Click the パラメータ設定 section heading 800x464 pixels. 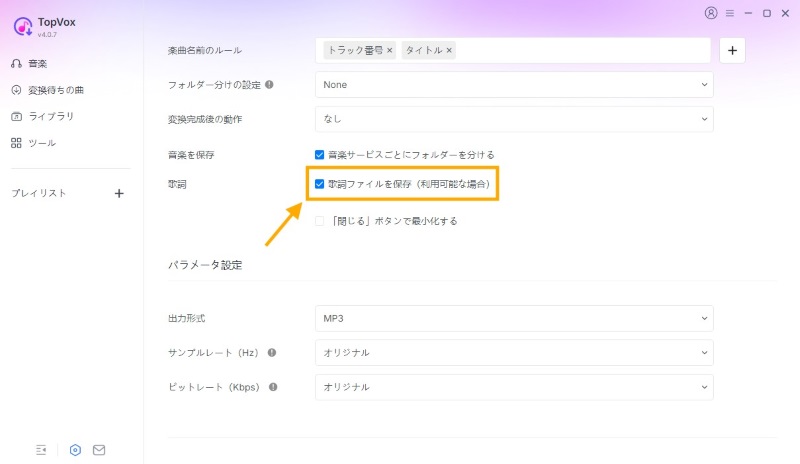[x=205, y=265]
